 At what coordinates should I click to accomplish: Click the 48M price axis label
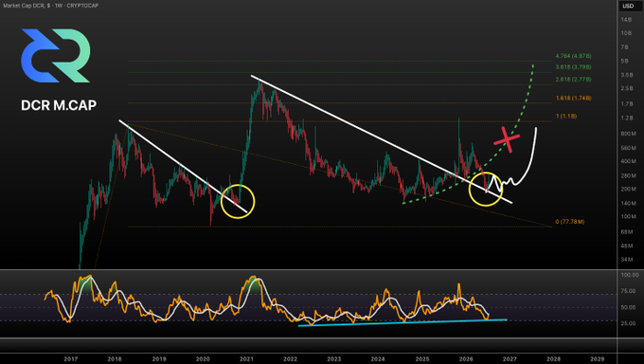click(627, 246)
